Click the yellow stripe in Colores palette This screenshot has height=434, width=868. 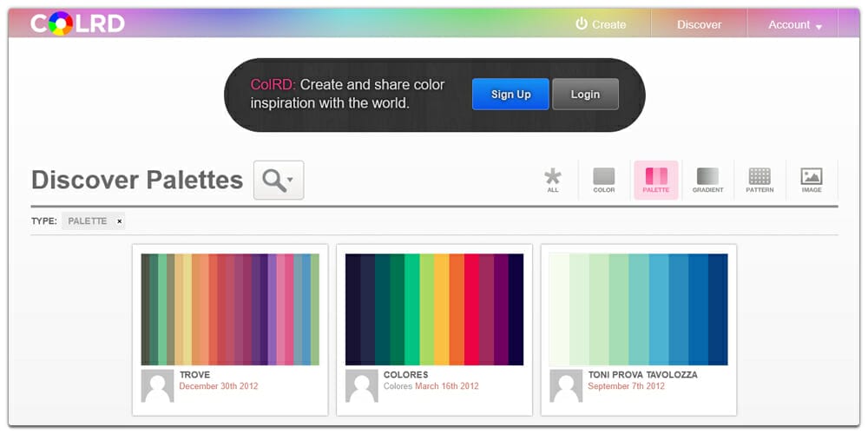tap(442, 309)
